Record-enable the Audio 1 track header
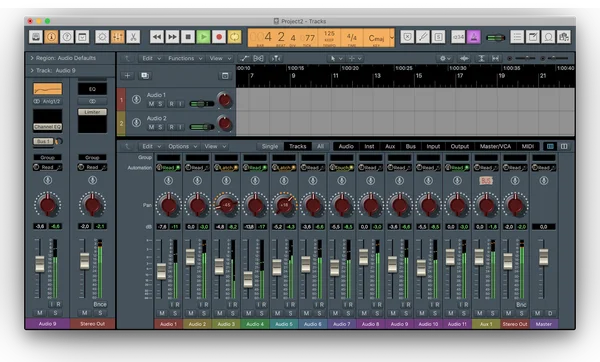The image size is (600, 362). coord(171,104)
